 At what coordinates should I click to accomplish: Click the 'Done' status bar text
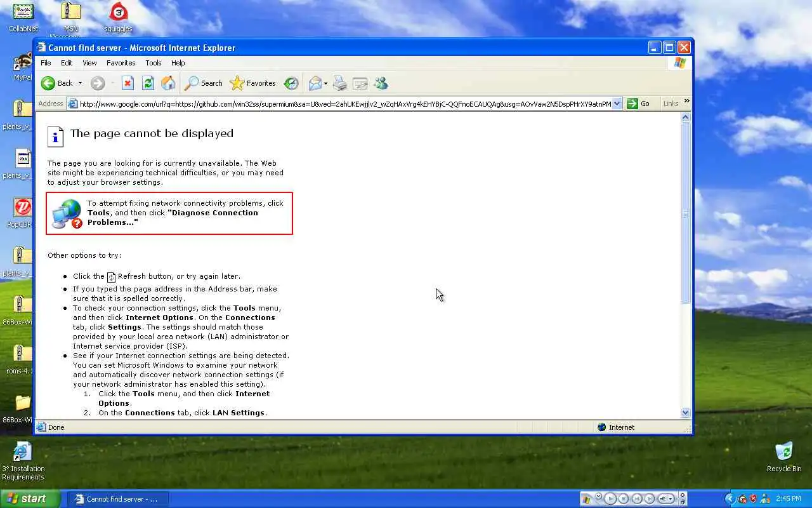(x=56, y=427)
